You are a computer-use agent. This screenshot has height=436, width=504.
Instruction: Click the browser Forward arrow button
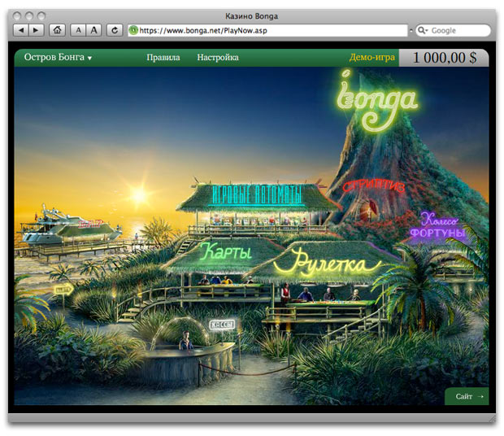pos(38,30)
